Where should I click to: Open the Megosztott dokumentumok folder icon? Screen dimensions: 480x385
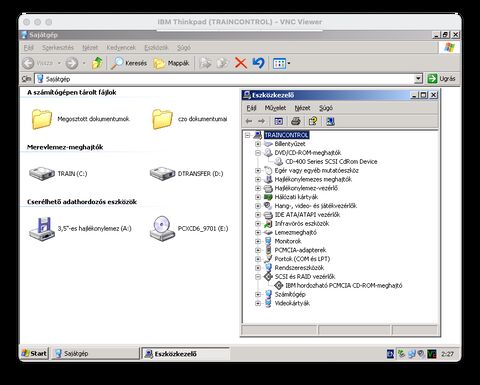[x=42, y=119]
